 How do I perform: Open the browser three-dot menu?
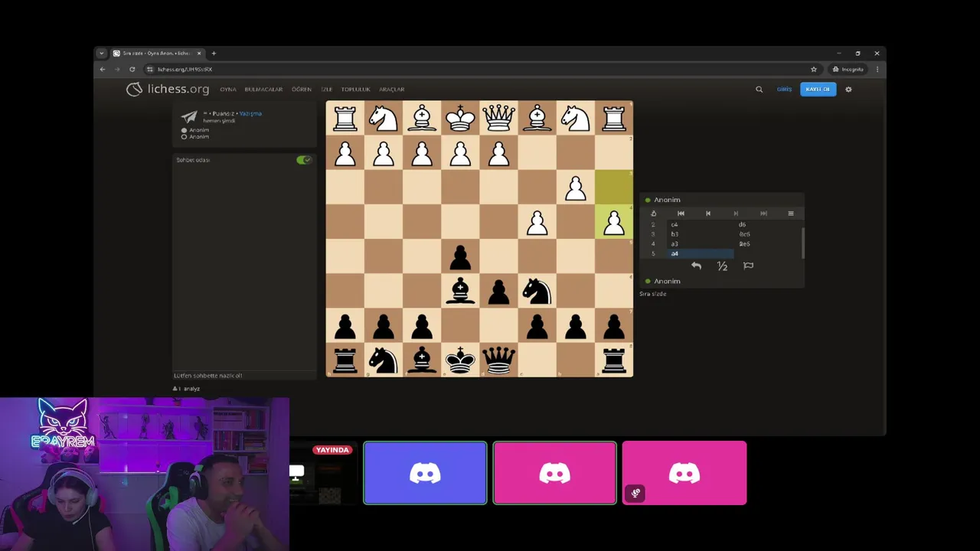point(877,69)
